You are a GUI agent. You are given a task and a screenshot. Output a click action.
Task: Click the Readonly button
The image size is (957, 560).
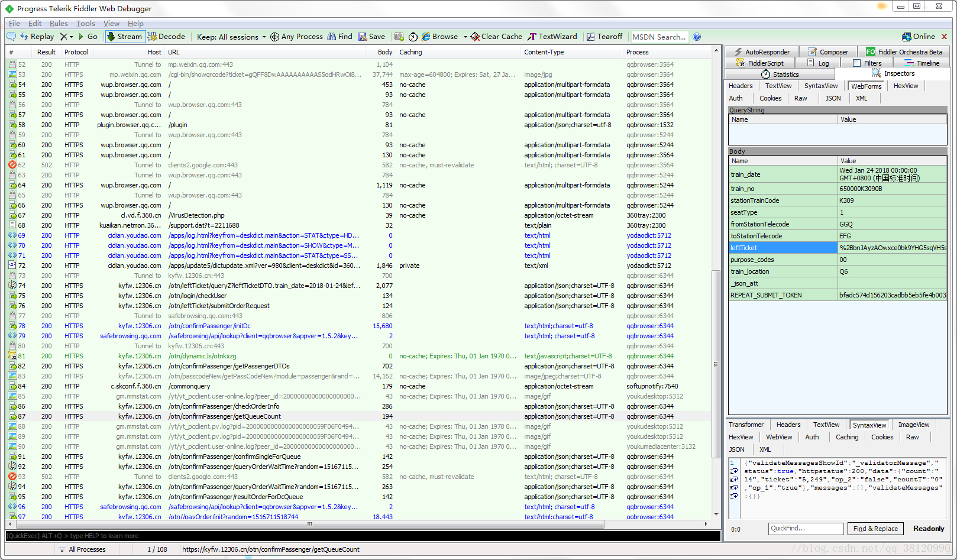click(929, 529)
